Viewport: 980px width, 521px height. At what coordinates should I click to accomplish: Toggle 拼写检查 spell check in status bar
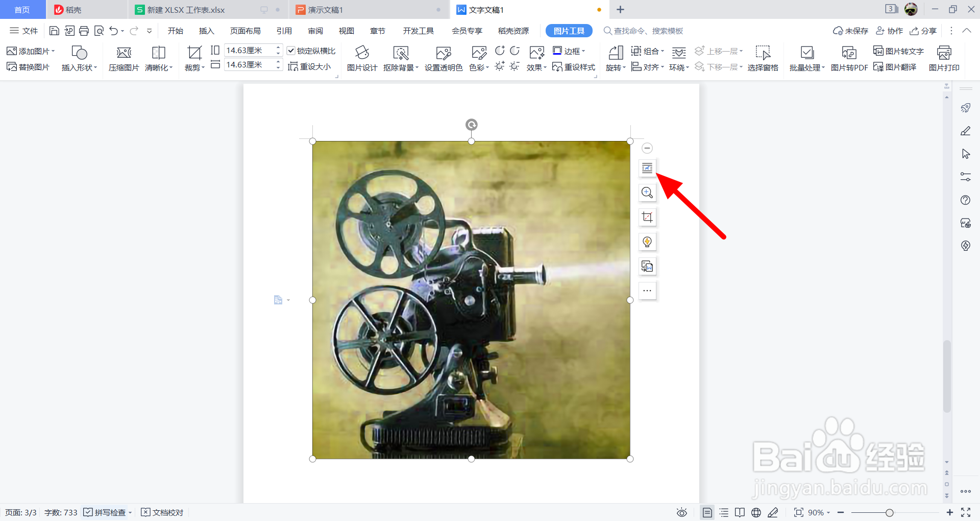point(105,512)
